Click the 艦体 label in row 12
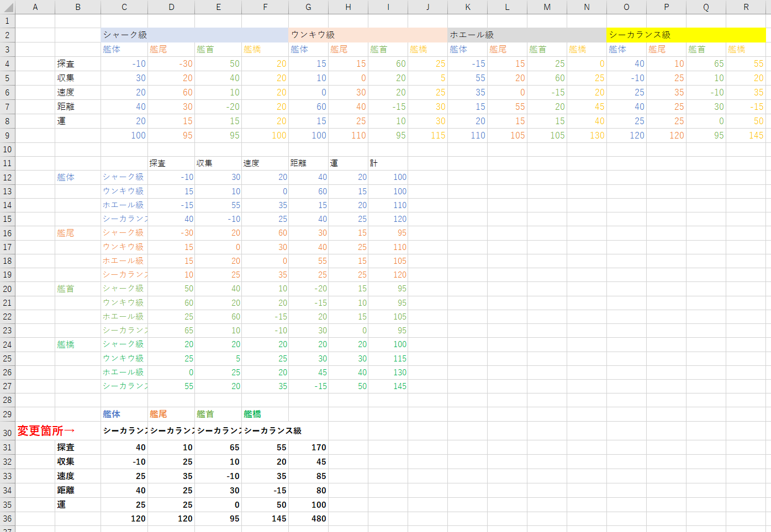The height and width of the screenshot is (532, 771). [x=66, y=177]
